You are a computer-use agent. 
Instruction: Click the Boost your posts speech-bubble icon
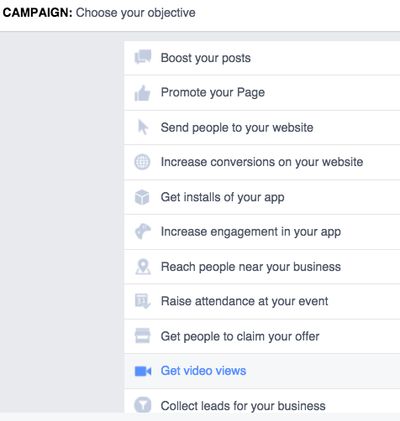coord(143,57)
